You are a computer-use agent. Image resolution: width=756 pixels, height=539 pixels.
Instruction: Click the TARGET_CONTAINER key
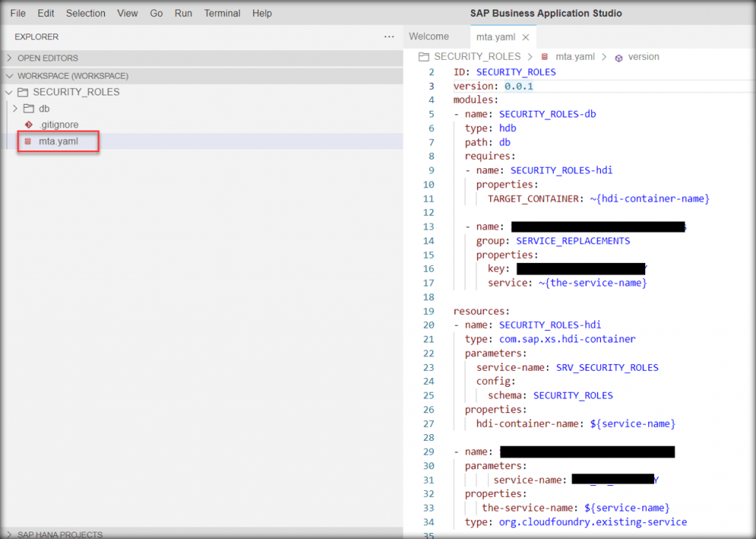[533, 199]
